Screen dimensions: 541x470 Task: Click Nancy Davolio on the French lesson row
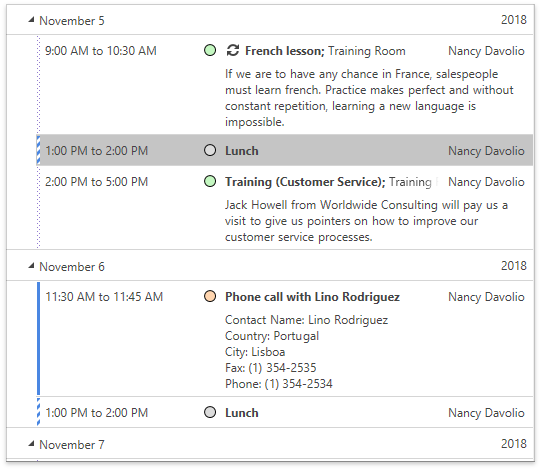(486, 51)
